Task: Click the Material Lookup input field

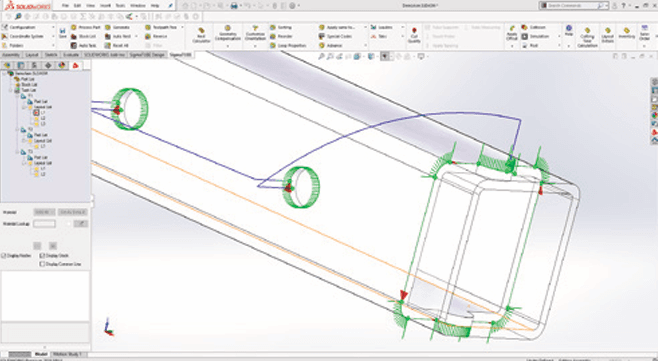Action: pos(44,224)
